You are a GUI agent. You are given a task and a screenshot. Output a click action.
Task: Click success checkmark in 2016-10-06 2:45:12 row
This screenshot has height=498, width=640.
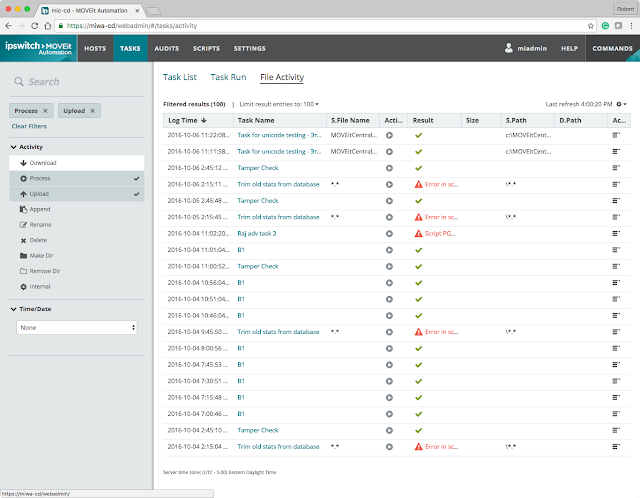coord(418,168)
